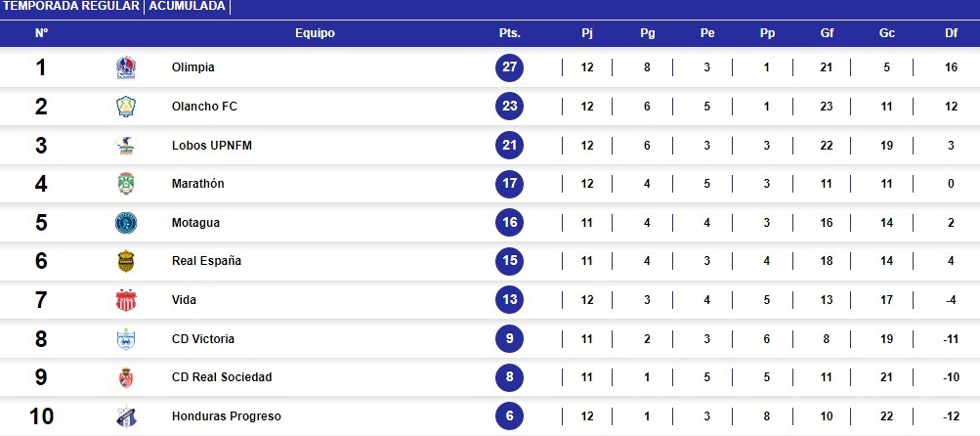Switch to the Acumulada tab
980x436 pixels.
pyautogui.click(x=187, y=6)
